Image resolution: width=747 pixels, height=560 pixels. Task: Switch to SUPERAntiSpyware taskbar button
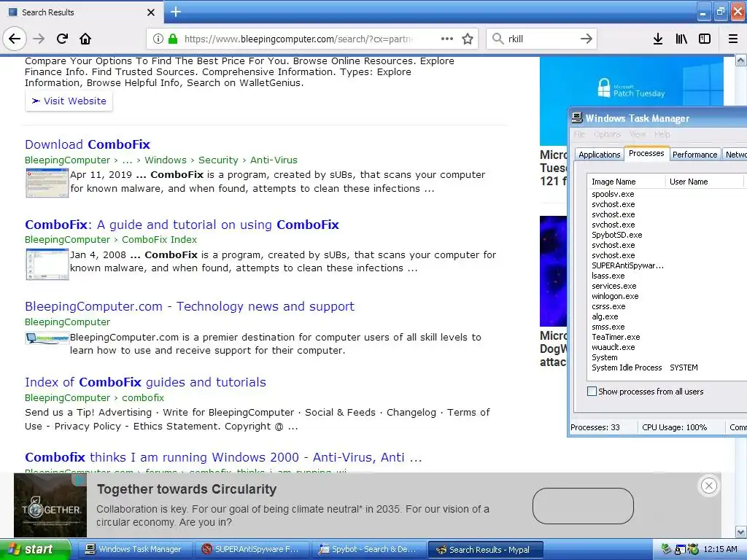[252, 550]
